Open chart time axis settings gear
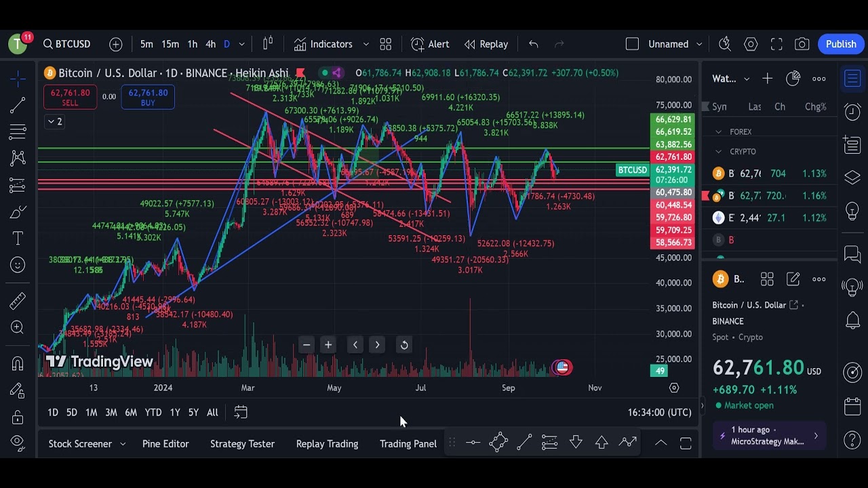 tap(674, 388)
